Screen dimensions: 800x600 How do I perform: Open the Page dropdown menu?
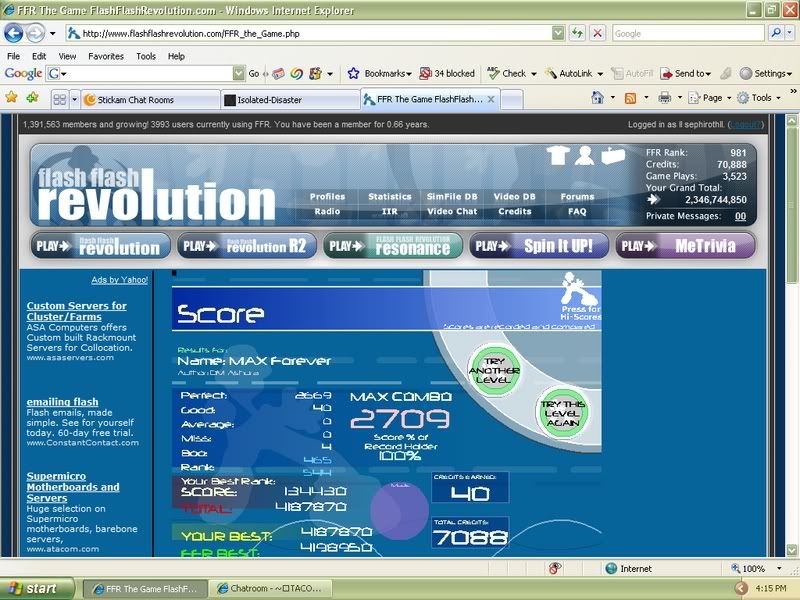click(x=712, y=98)
